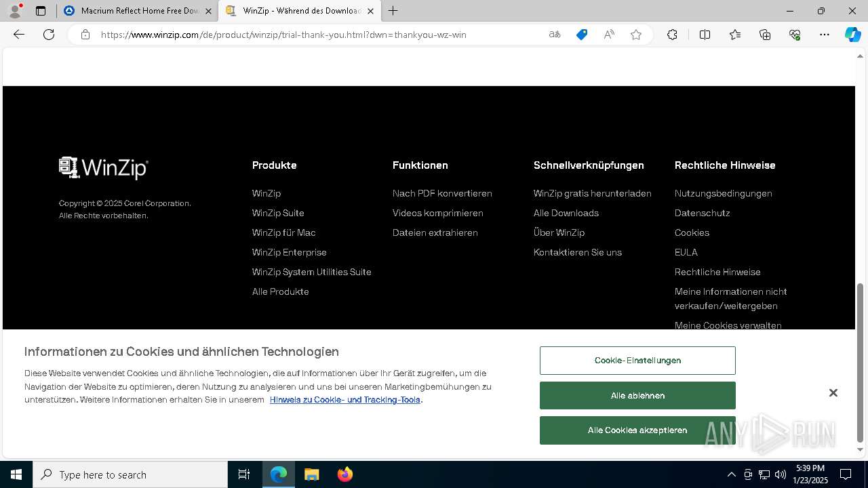Click the Edge taskbar icon

[x=279, y=474]
